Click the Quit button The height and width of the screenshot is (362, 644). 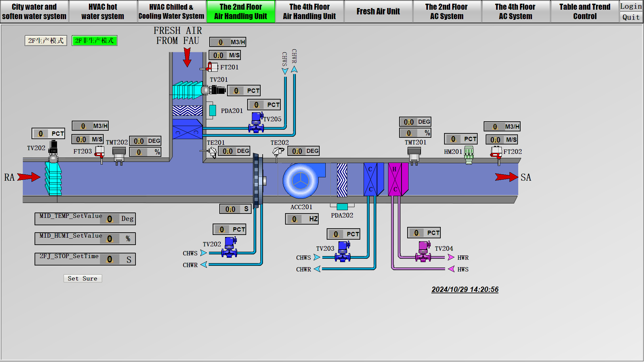tap(631, 17)
